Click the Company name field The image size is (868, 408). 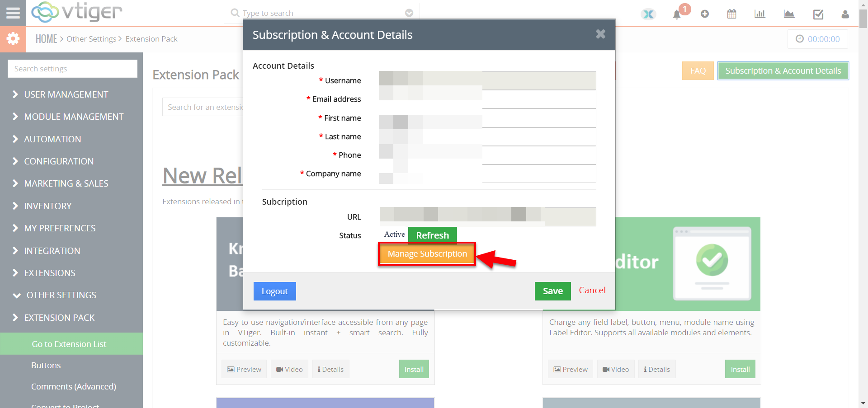point(487,174)
